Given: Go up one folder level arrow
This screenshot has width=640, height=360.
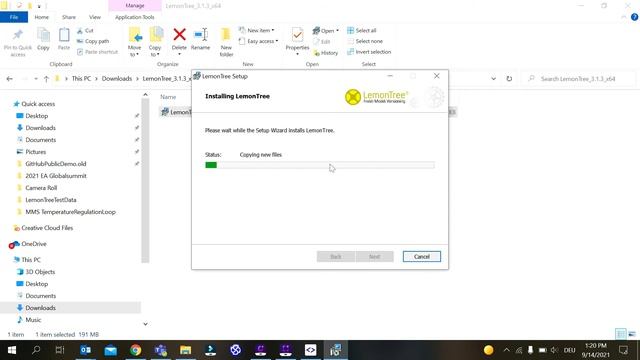Looking at the screenshot, I should click(46, 79).
